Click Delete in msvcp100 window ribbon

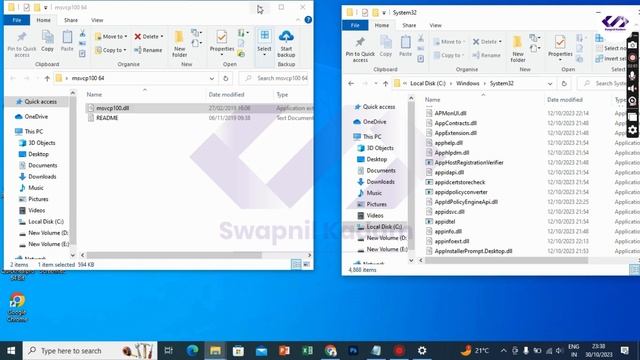(149, 37)
